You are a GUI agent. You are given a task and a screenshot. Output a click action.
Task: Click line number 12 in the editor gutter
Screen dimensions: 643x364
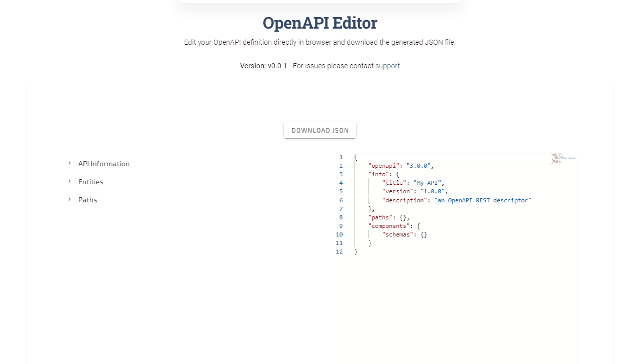click(x=339, y=252)
